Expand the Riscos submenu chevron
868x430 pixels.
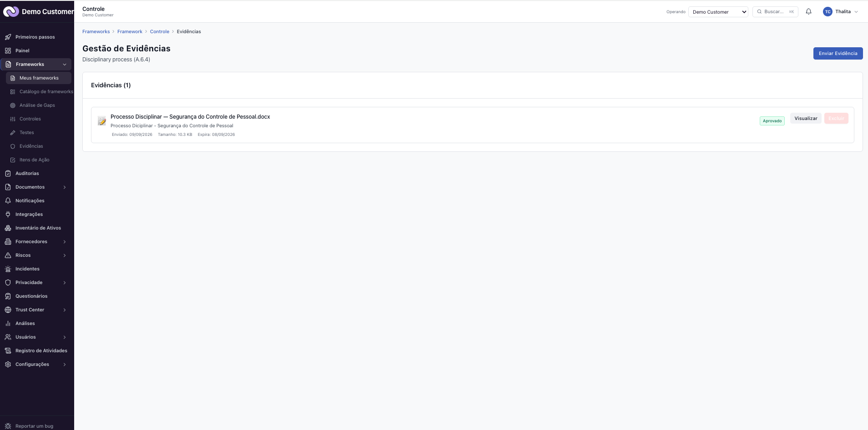coord(65,255)
